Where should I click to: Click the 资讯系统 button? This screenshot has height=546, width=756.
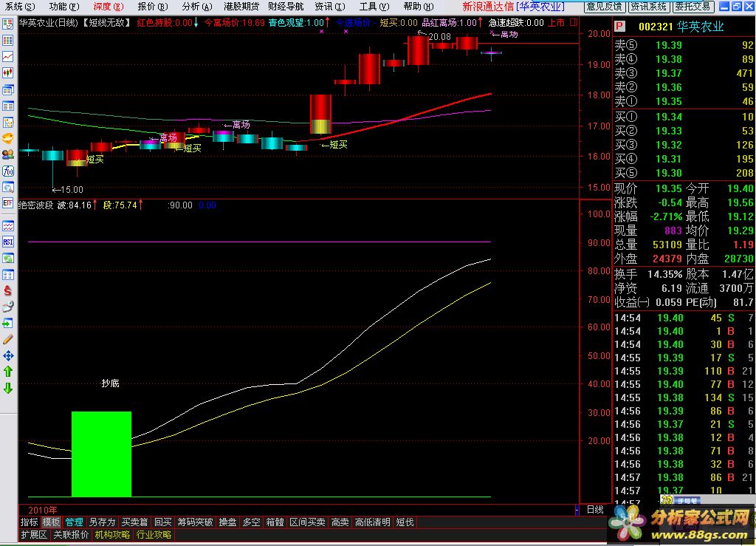649,6
